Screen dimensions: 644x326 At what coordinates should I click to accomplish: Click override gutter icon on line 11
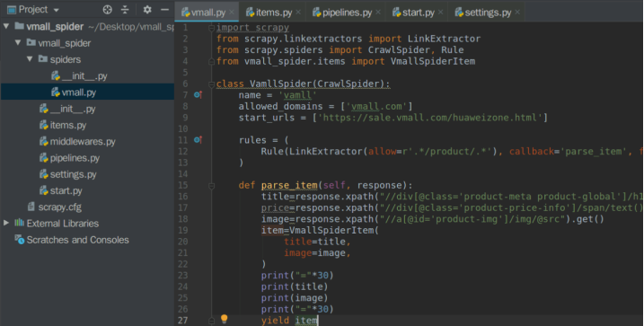tap(198, 140)
